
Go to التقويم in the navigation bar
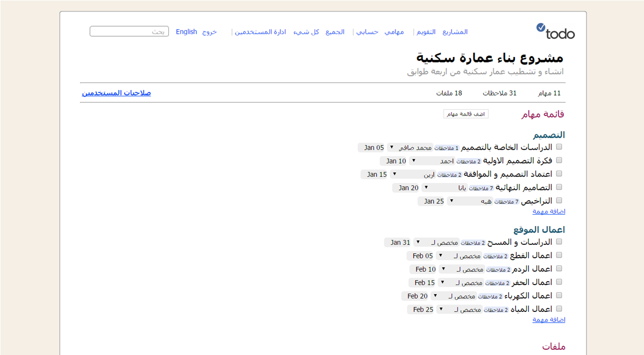[x=426, y=32]
